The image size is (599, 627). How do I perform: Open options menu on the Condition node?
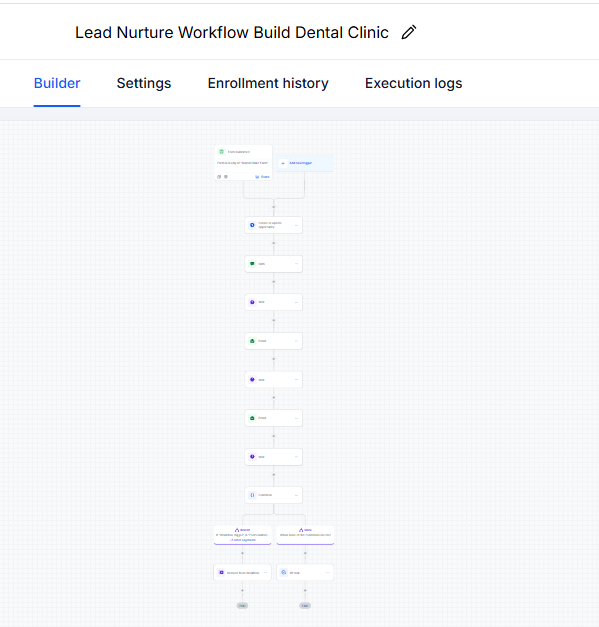pyautogui.click(x=296, y=495)
